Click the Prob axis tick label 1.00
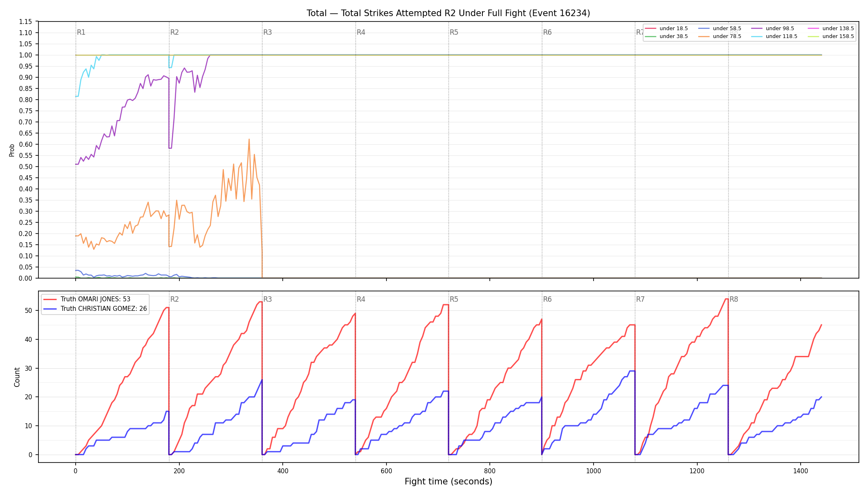 point(26,55)
